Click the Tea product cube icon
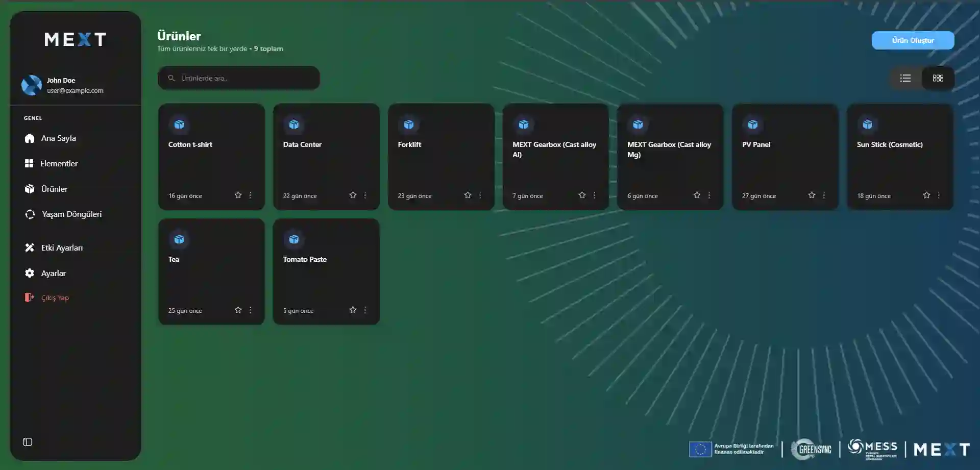The image size is (980, 470). coord(179,239)
